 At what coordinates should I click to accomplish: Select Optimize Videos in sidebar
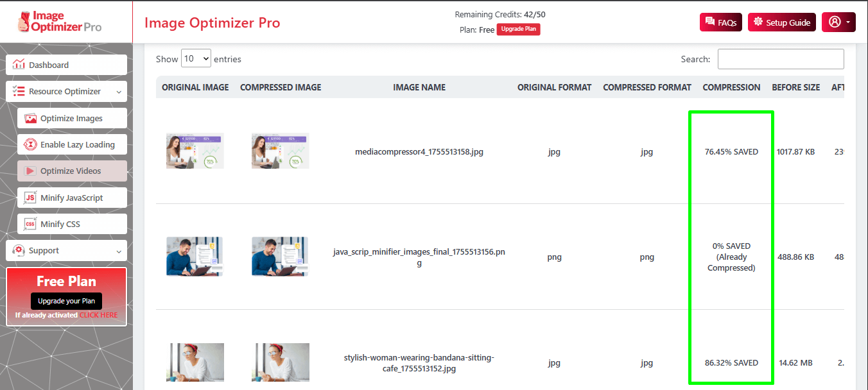pos(72,171)
